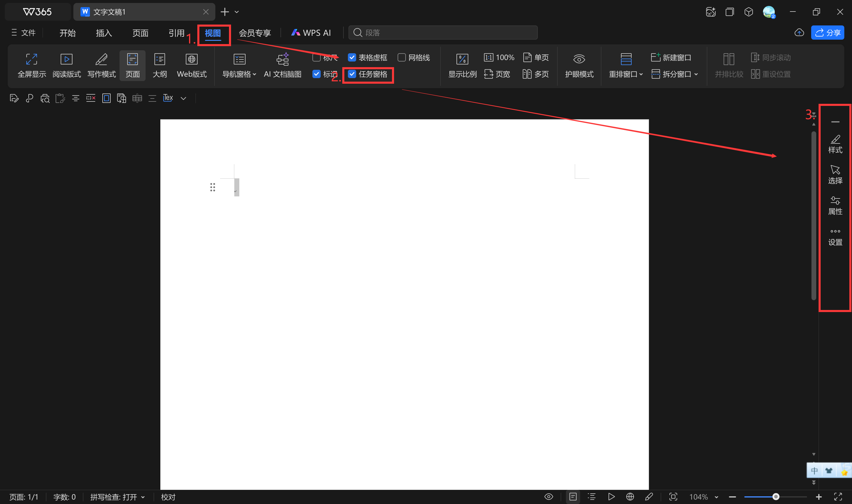The height and width of the screenshot is (504, 852).
Task: Uncheck the task pane checkbox
Action: pyautogui.click(x=352, y=74)
